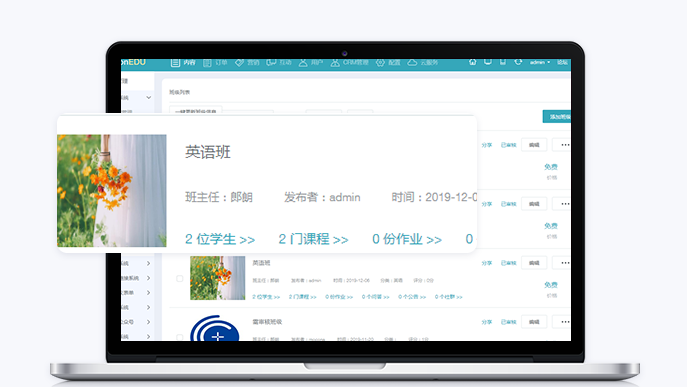Click the large 英语班 title in the card
This screenshot has height=387, width=687.
[208, 152]
